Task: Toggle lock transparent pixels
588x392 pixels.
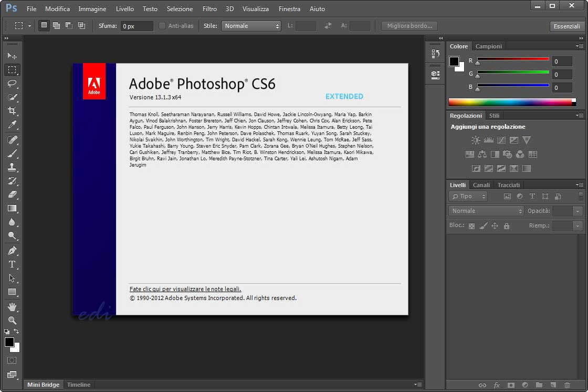Action: 472,226
